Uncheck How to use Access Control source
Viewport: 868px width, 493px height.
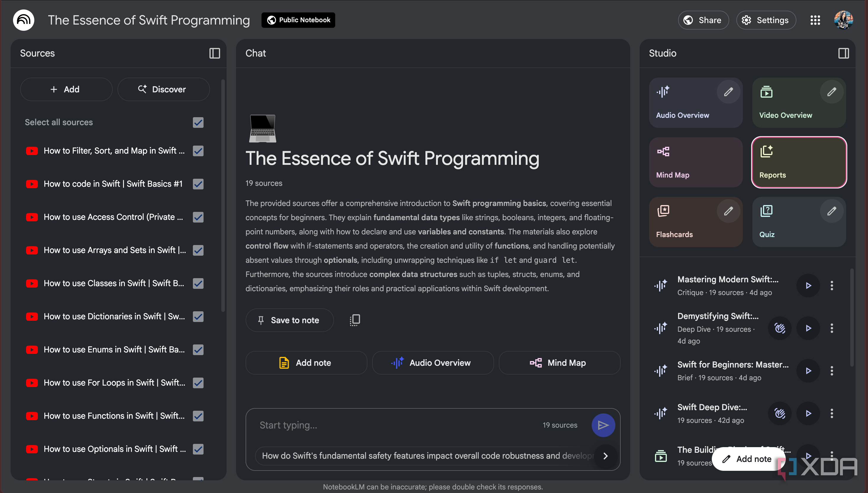[198, 217]
